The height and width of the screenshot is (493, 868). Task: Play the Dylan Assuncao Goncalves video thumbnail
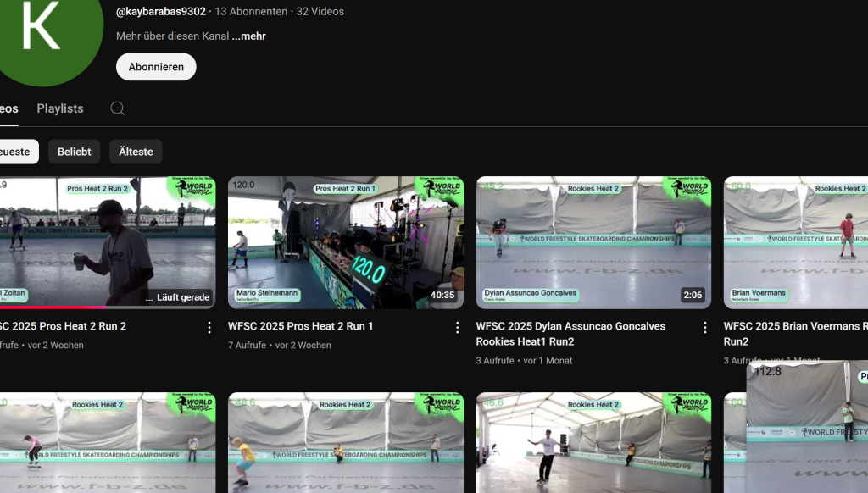pyautogui.click(x=593, y=242)
